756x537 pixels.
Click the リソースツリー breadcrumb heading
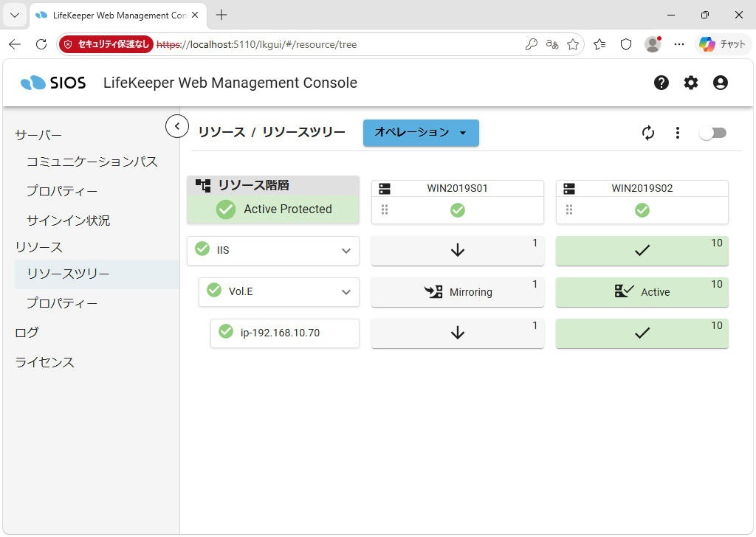click(x=303, y=133)
